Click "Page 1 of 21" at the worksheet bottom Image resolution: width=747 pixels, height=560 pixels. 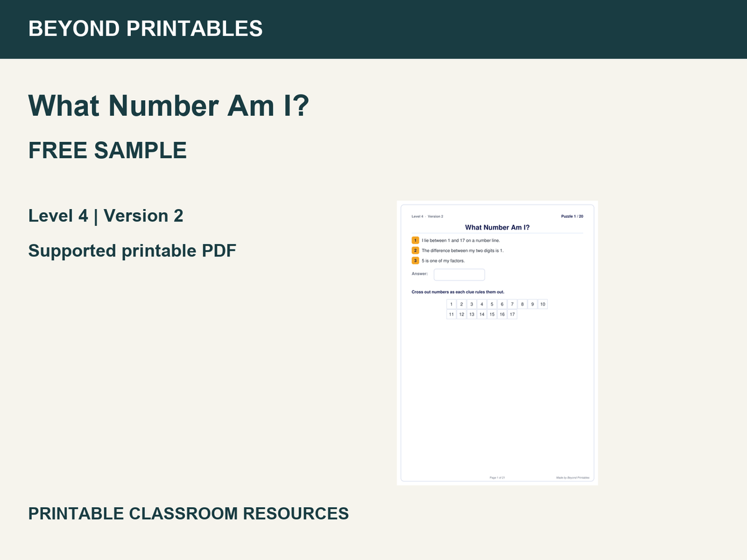coord(497,477)
